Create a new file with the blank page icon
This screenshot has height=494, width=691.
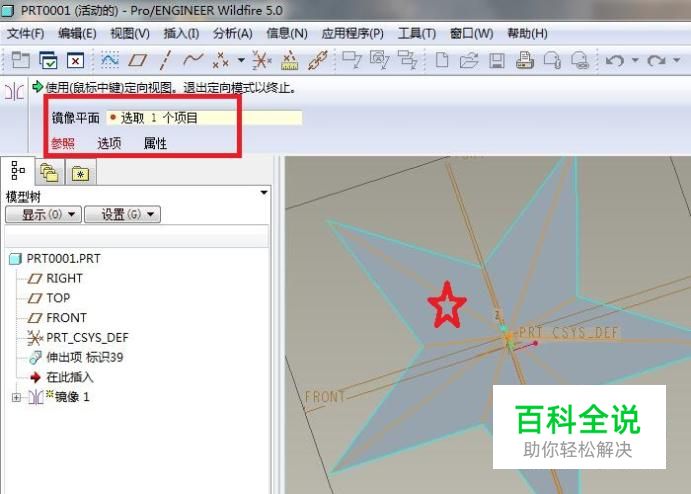tap(442, 59)
